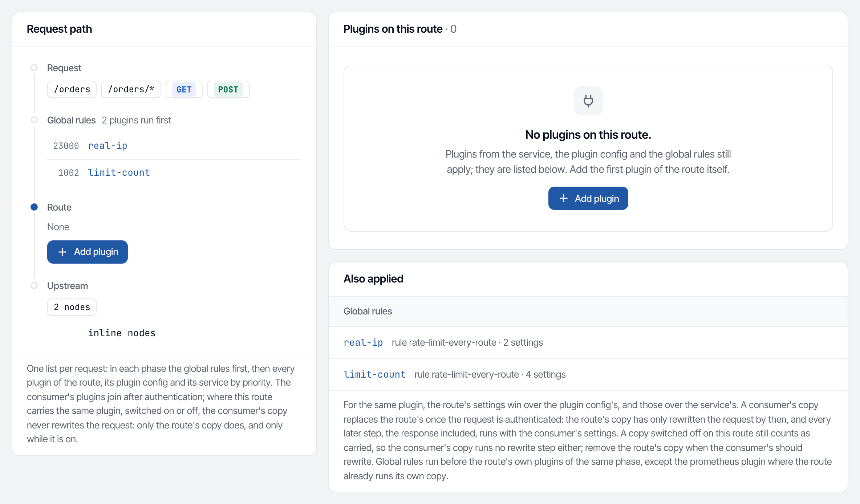860x504 pixels.
Task: Click the 'Request path' heading
Action: [59, 29]
